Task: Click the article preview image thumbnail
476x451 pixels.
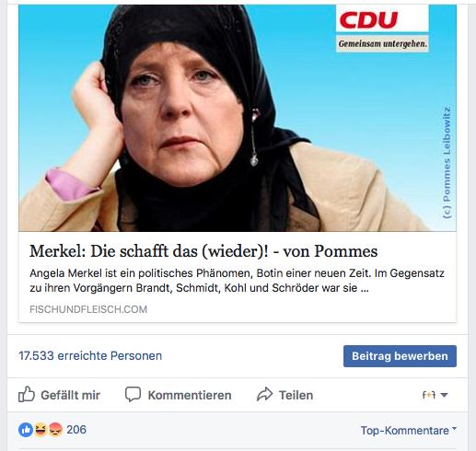Action: 238,118
